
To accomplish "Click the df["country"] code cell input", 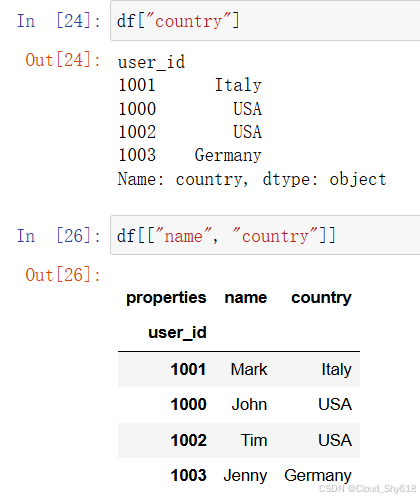I will pos(265,21).
